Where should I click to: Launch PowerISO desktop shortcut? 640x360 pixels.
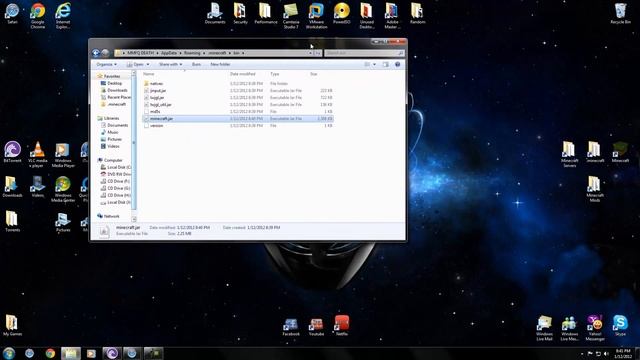(342, 13)
